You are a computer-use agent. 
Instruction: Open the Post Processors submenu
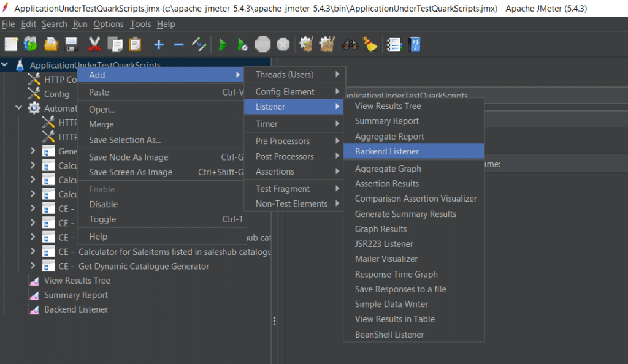click(294, 156)
